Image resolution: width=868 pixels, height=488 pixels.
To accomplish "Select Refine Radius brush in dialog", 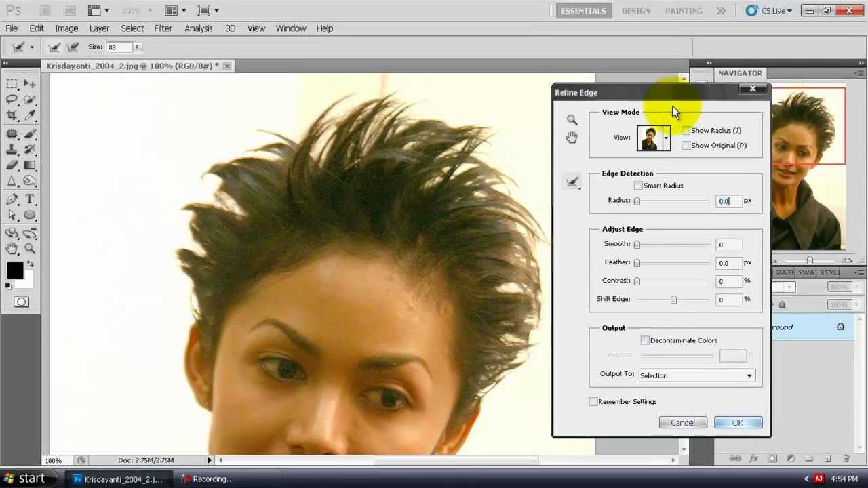I will click(x=572, y=182).
